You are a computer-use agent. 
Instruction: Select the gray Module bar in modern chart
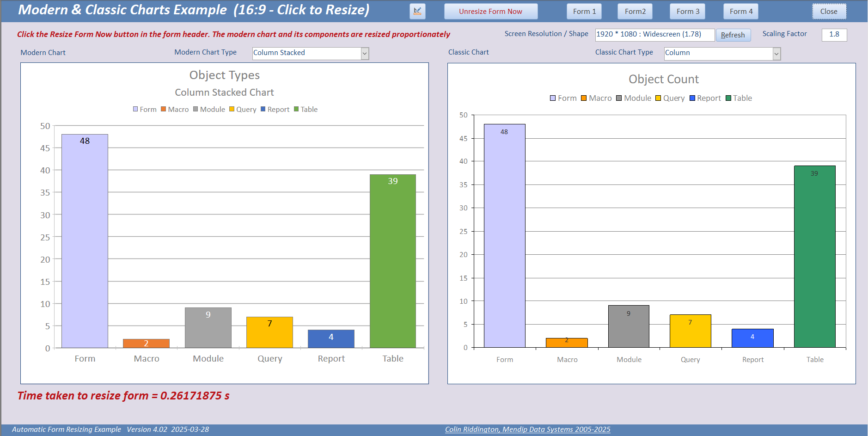208,328
